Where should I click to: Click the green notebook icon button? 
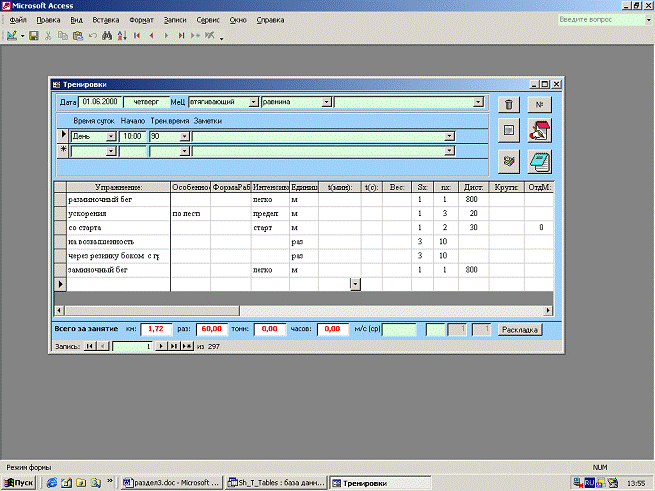tap(540, 160)
